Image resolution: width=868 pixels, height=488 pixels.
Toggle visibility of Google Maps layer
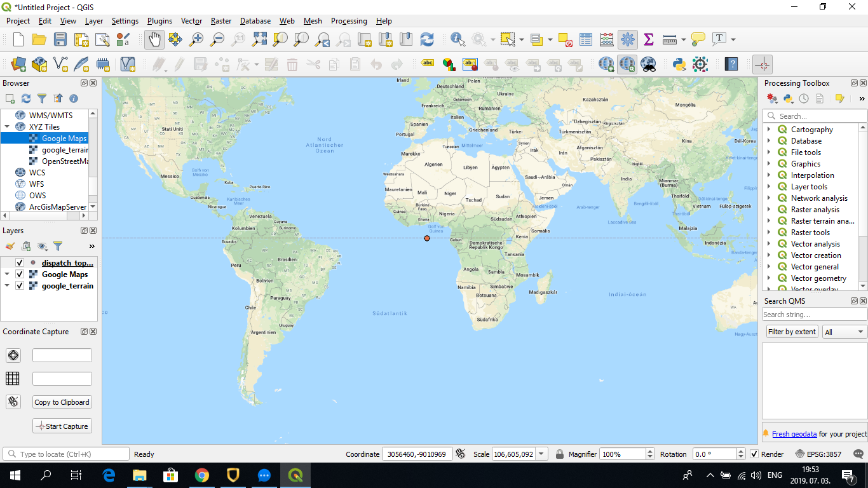20,274
